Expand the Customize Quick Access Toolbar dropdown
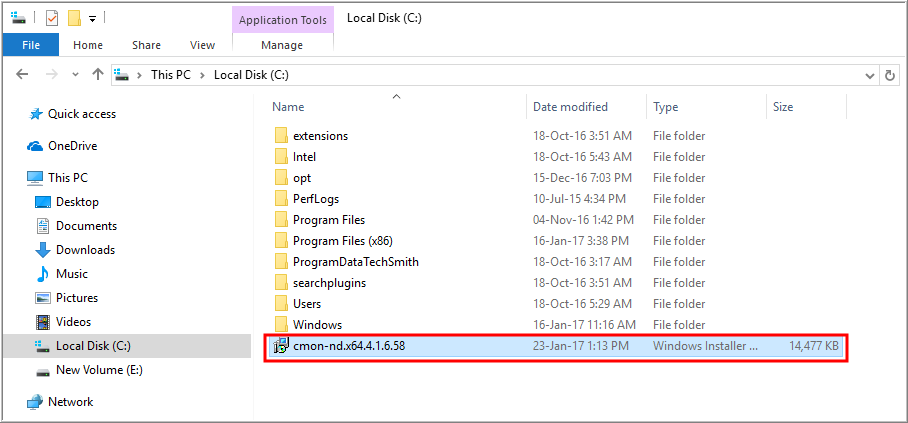This screenshot has height=423, width=908. (93, 19)
